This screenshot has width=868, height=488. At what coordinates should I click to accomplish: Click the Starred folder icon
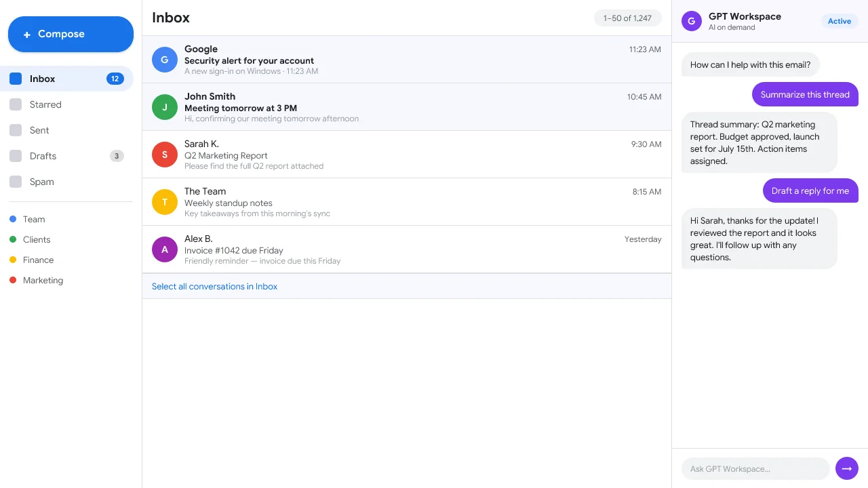coord(16,104)
